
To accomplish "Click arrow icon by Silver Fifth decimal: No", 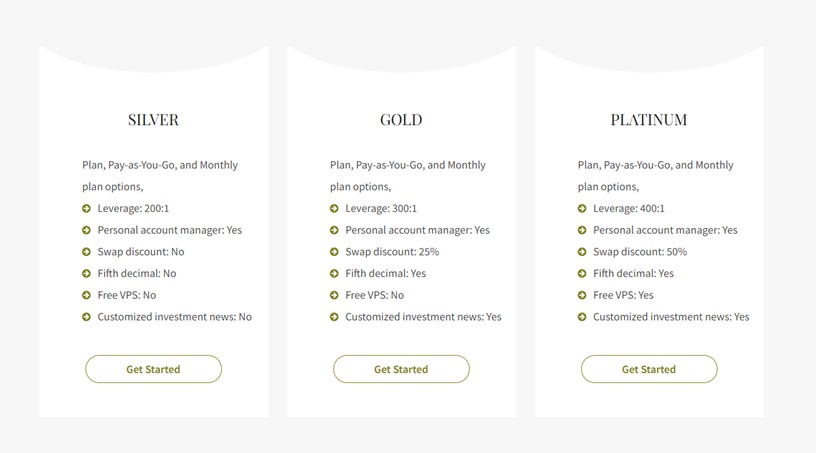I will [x=87, y=274].
